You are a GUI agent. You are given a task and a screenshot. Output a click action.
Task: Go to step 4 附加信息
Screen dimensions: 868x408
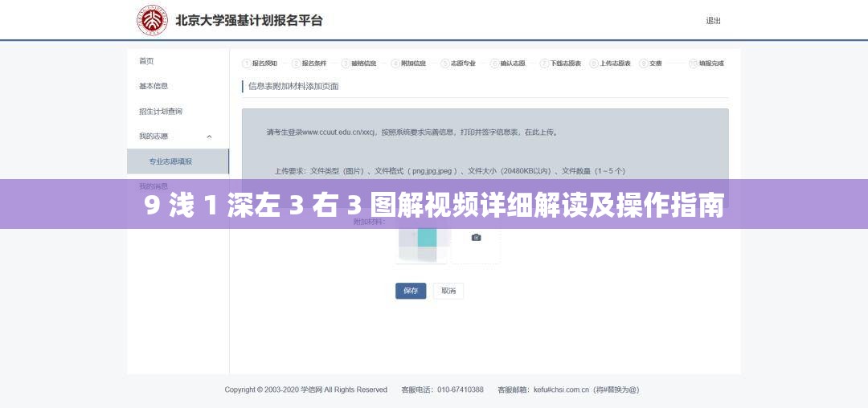pyautogui.click(x=408, y=63)
